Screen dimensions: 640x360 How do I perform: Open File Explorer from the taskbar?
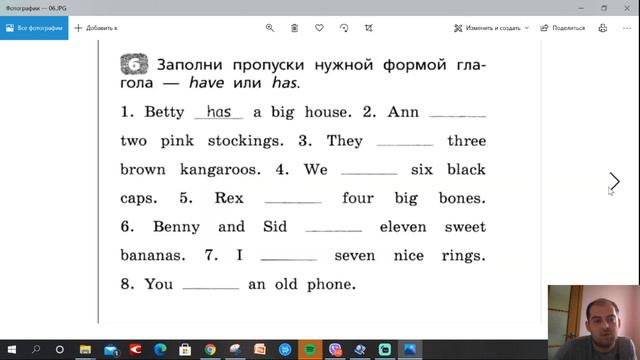(x=85, y=349)
